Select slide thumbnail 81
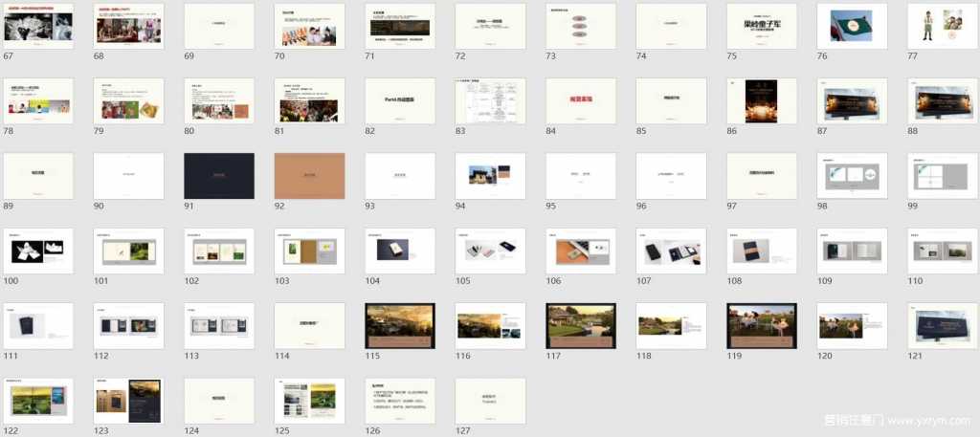Screen dimensions: 980x437 point(309,101)
